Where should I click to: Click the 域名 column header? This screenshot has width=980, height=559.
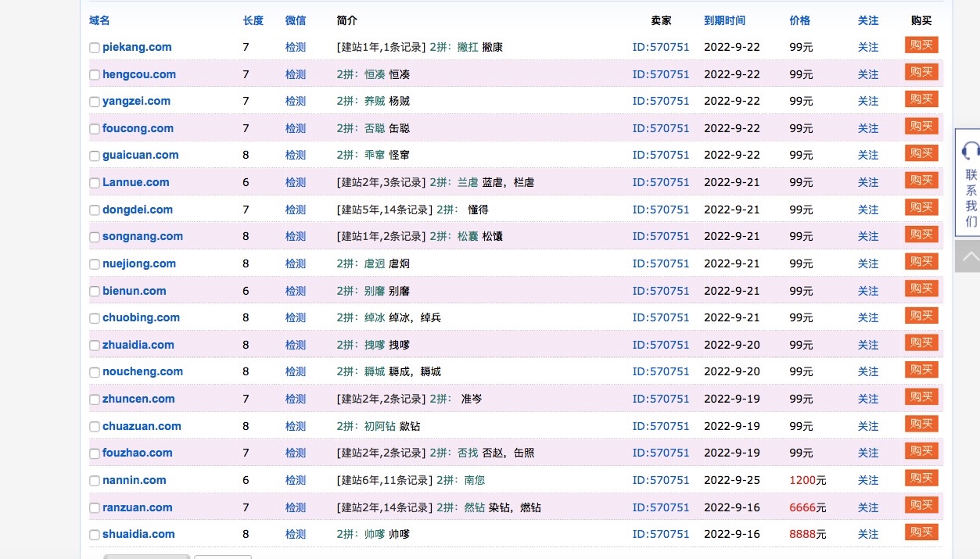[99, 20]
